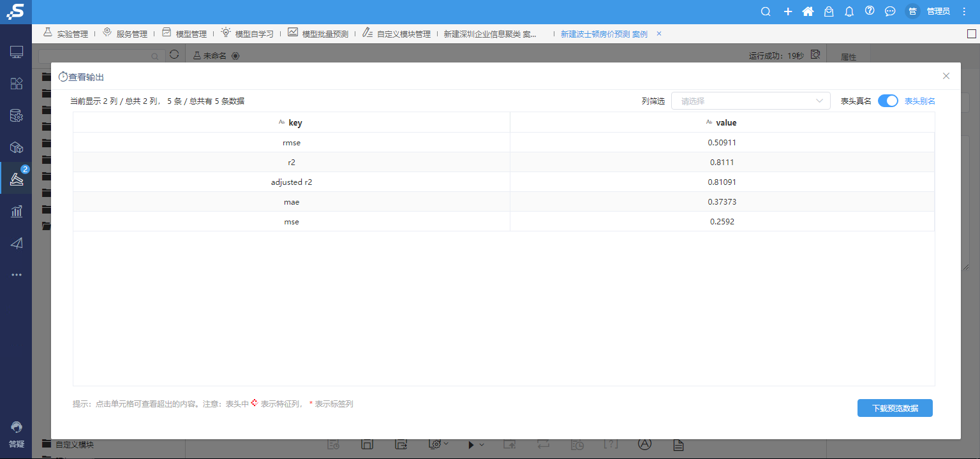
Task: Open the shopping bag marketplace icon
Action: (829, 11)
